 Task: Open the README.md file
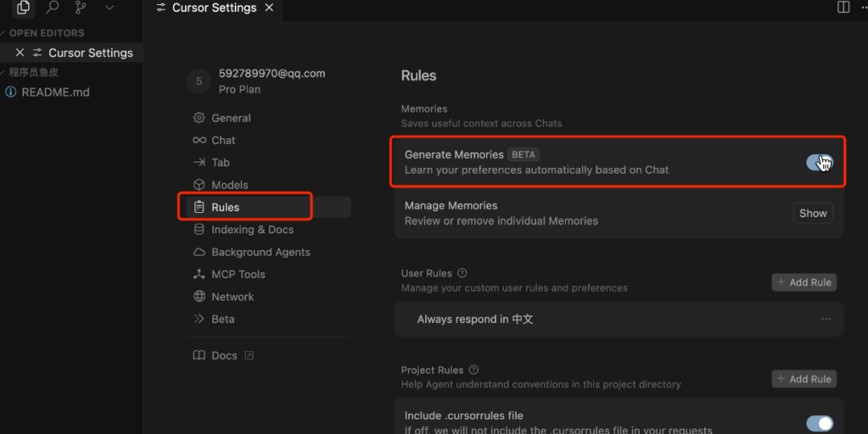[x=55, y=92]
